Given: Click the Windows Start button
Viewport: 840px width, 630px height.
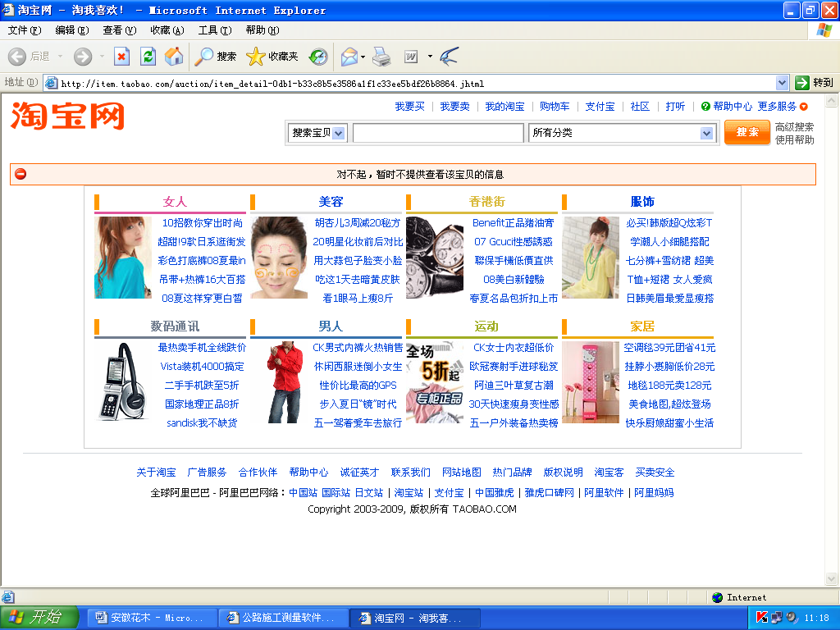Looking at the screenshot, I should [x=39, y=617].
